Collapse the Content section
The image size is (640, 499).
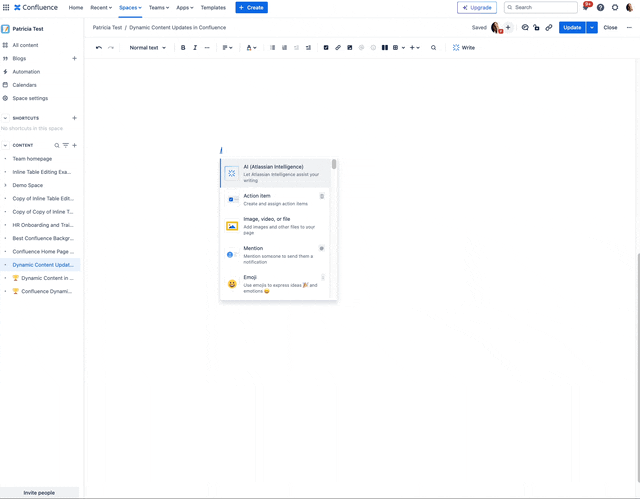pyautogui.click(x=5, y=145)
